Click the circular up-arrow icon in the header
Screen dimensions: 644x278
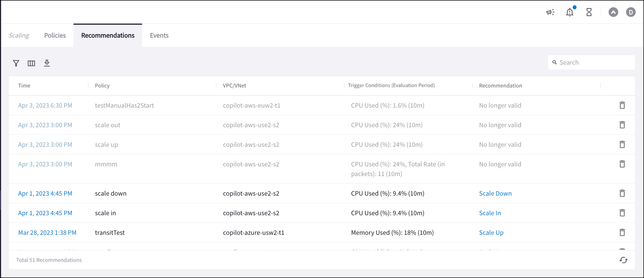[x=613, y=12]
